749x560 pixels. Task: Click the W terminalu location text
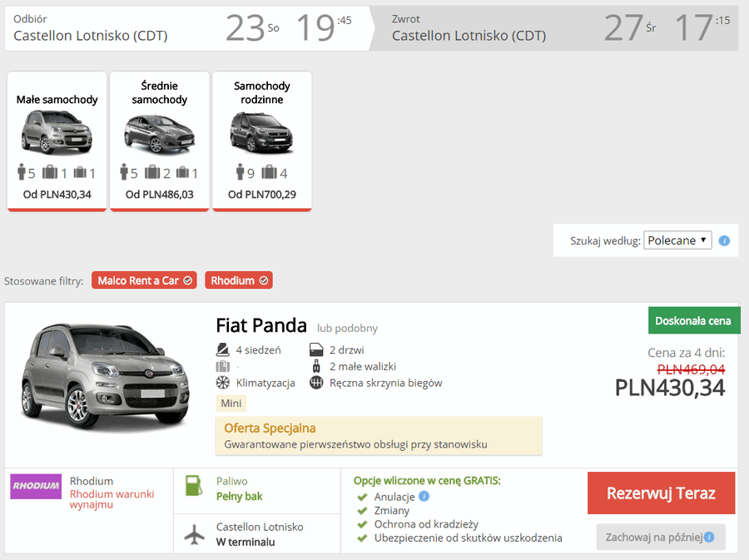click(x=246, y=542)
